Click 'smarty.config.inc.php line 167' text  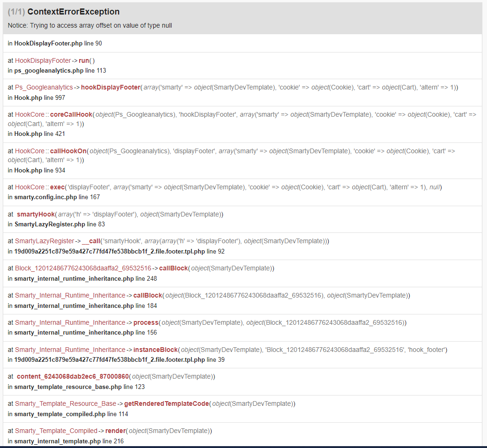(x=57, y=197)
